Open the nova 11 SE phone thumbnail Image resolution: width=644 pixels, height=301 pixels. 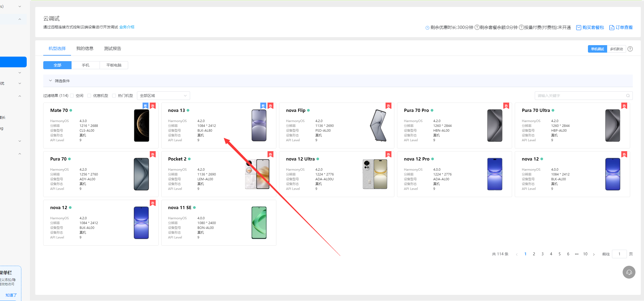pyautogui.click(x=259, y=223)
